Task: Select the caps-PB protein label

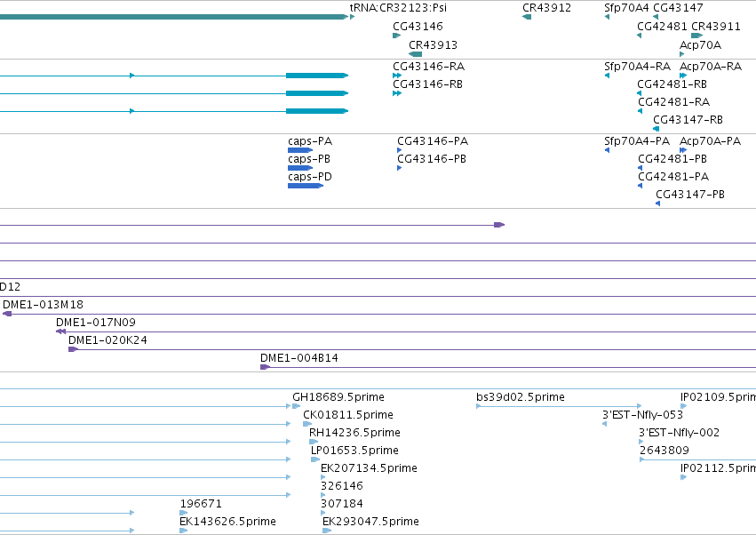Action: coord(309,159)
